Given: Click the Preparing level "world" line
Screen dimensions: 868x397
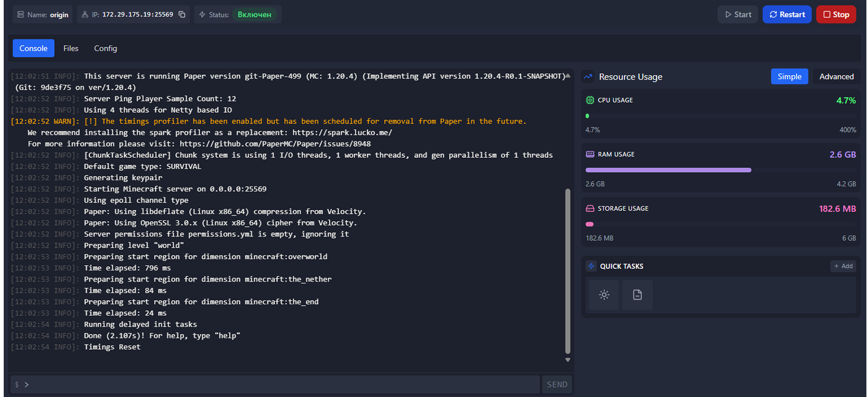Looking at the screenshot, I should click(134, 245).
